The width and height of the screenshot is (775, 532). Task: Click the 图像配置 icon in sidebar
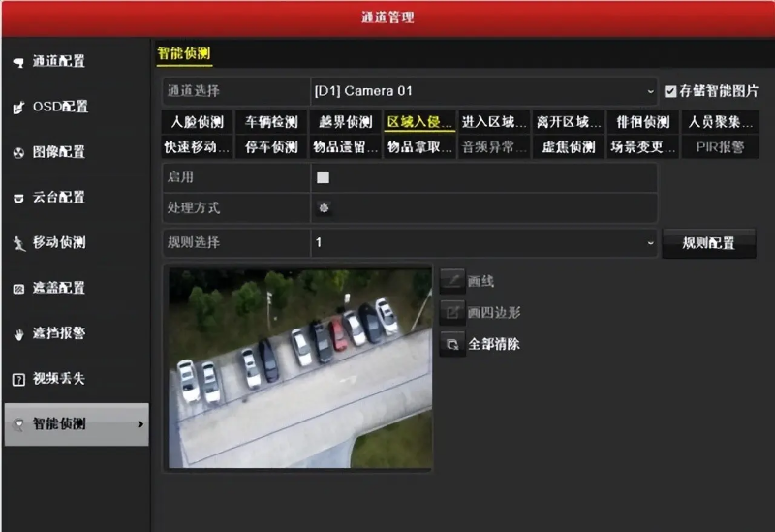(17, 153)
